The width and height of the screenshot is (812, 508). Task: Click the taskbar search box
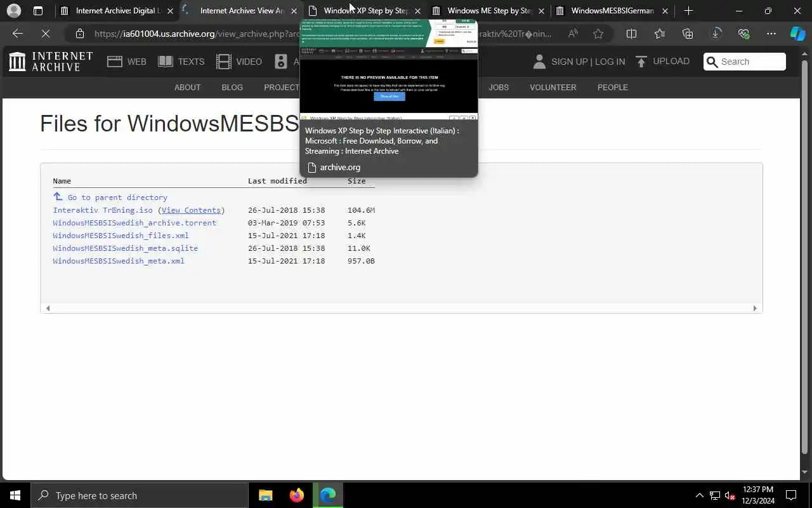140,495
